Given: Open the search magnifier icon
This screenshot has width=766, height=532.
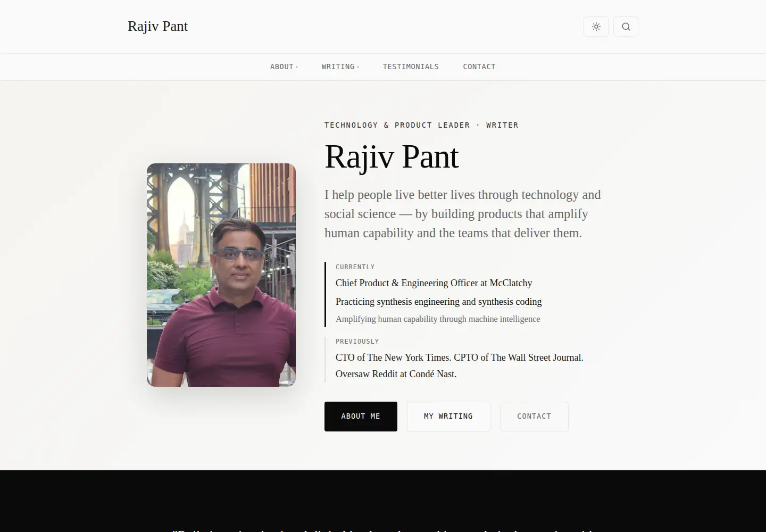Looking at the screenshot, I should pos(626,27).
